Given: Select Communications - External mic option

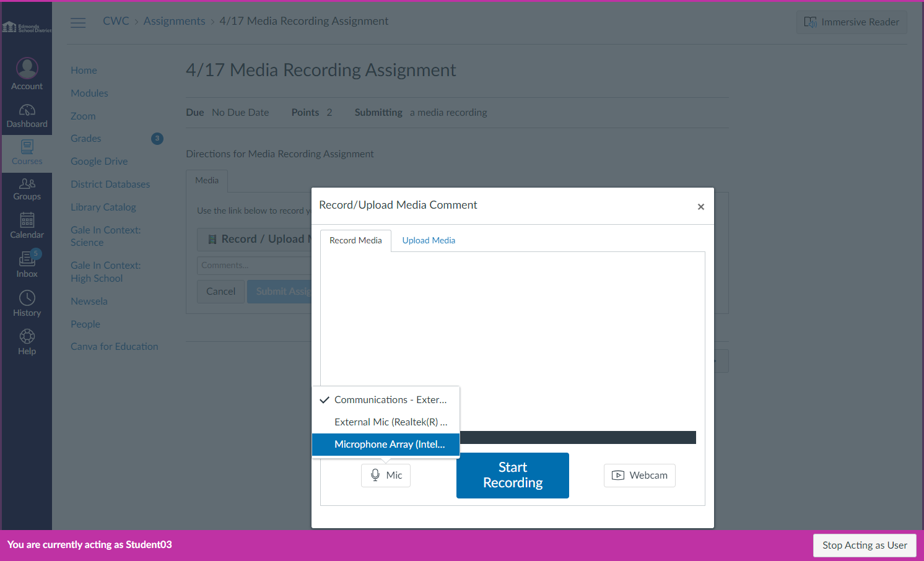Looking at the screenshot, I should pyautogui.click(x=386, y=400).
